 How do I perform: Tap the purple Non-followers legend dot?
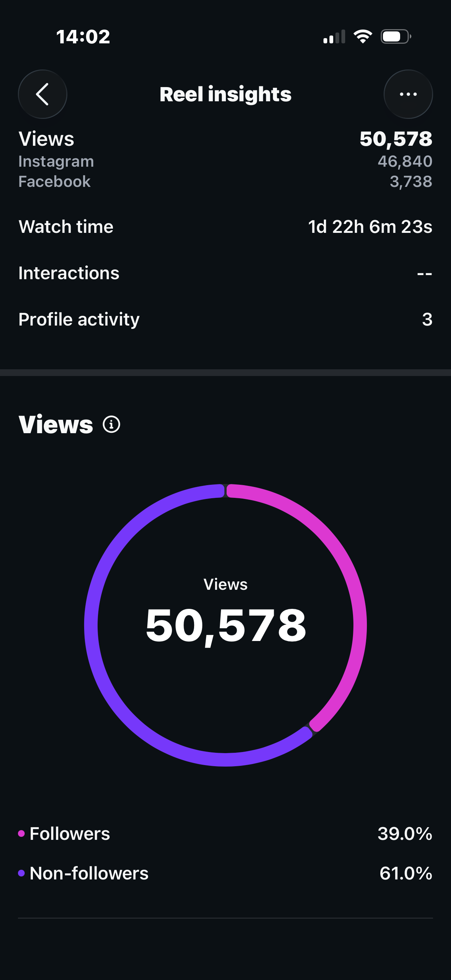pyautogui.click(x=21, y=873)
